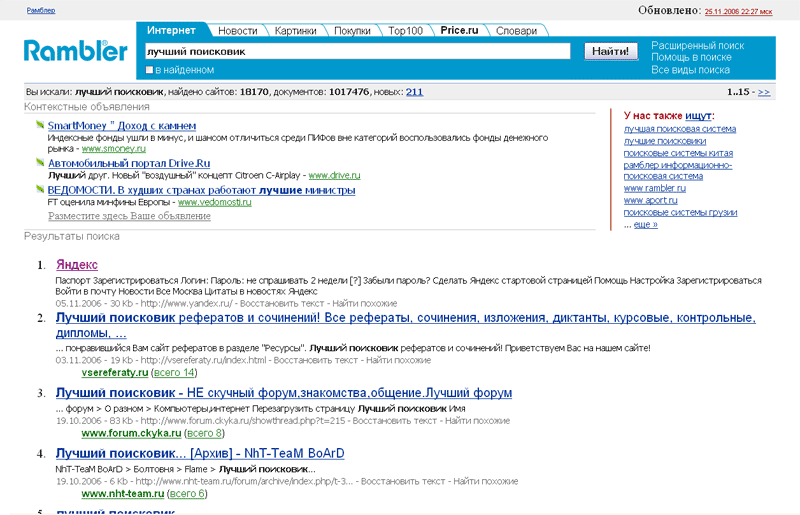Click the new documents count 211
The image size is (800, 515).
pyautogui.click(x=414, y=92)
